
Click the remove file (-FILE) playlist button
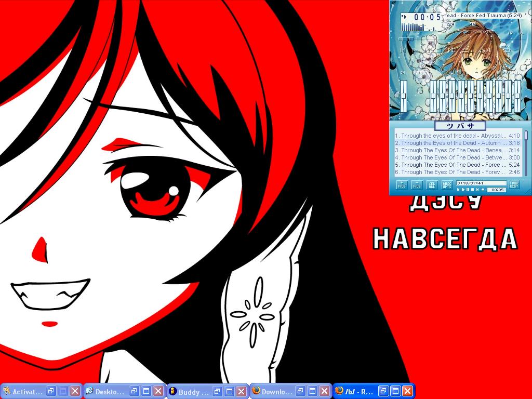[417, 185]
